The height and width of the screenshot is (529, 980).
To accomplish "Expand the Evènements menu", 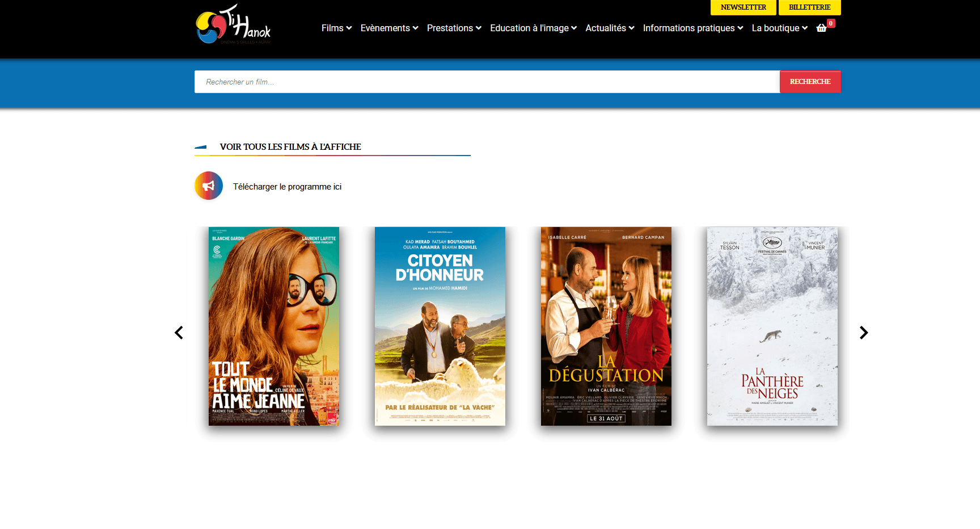I will coord(389,28).
